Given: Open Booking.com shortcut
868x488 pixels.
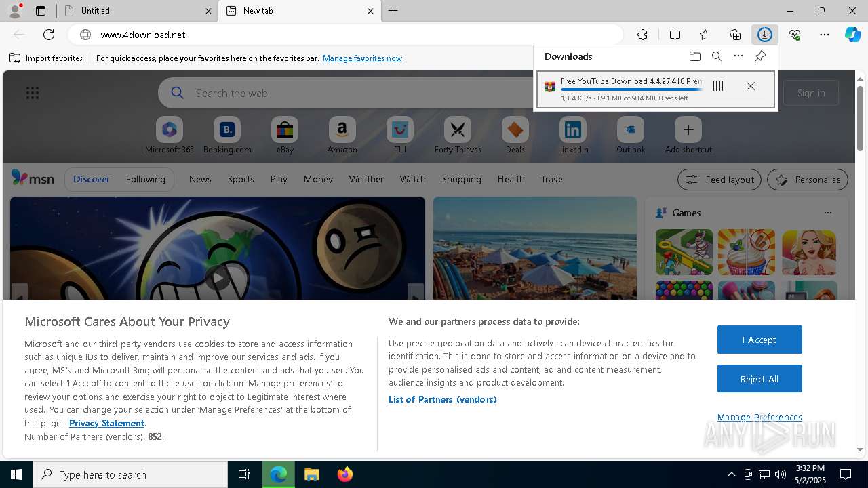Looking at the screenshot, I should point(227,135).
